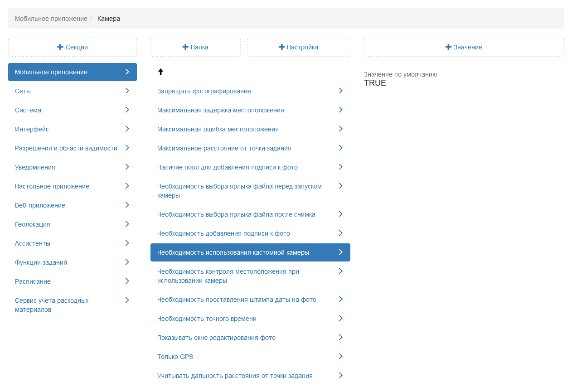Click chevron on Максимальная задержка местоположения row

[x=341, y=110]
